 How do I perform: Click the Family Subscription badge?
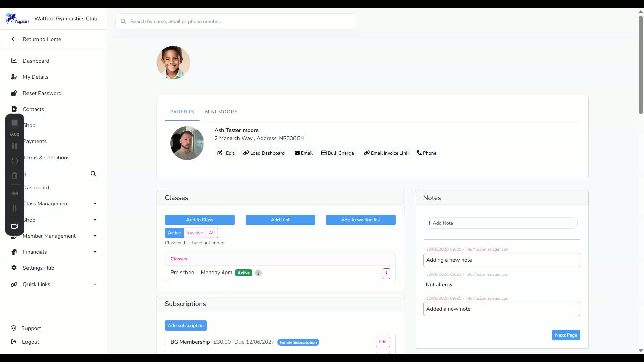click(298, 342)
